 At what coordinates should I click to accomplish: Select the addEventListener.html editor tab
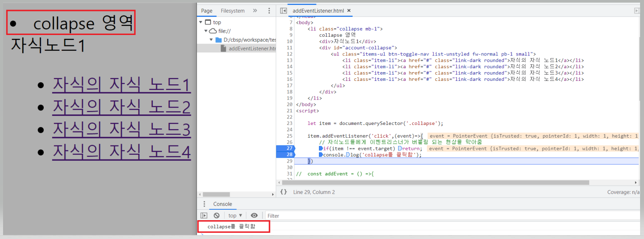point(318,11)
